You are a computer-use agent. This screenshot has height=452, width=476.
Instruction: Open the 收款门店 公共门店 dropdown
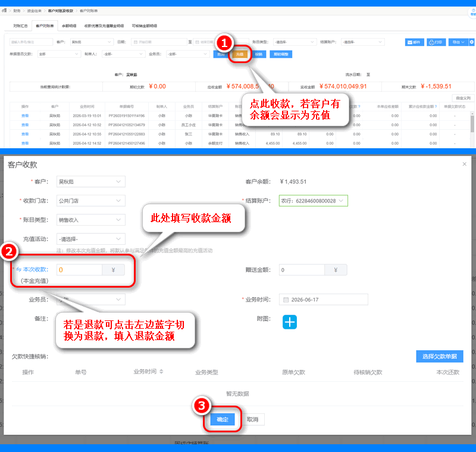click(91, 201)
